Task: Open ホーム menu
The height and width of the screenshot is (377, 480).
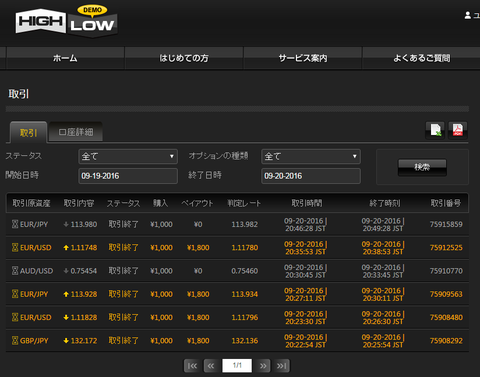Action: [65, 58]
